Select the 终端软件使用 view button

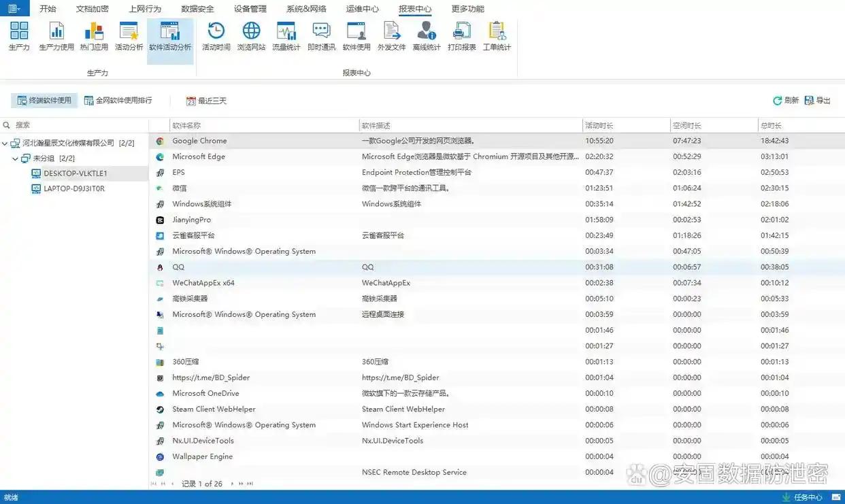pyautogui.click(x=44, y=101)
